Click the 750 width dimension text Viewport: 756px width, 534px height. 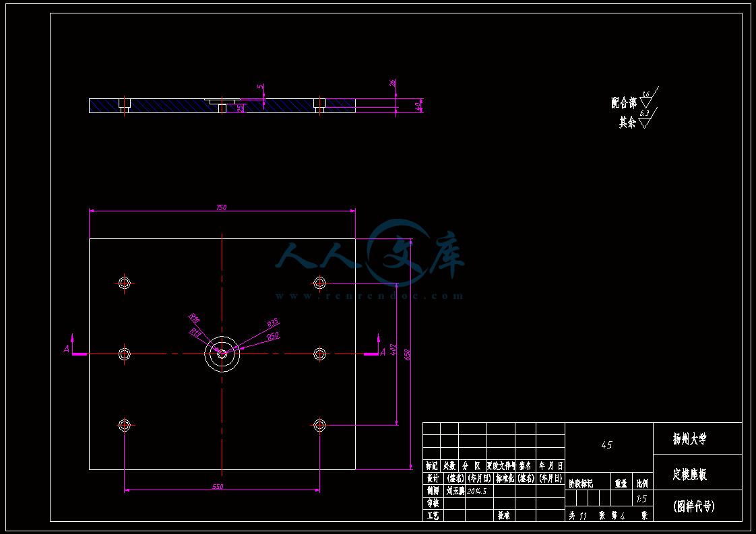click(221, 207)
